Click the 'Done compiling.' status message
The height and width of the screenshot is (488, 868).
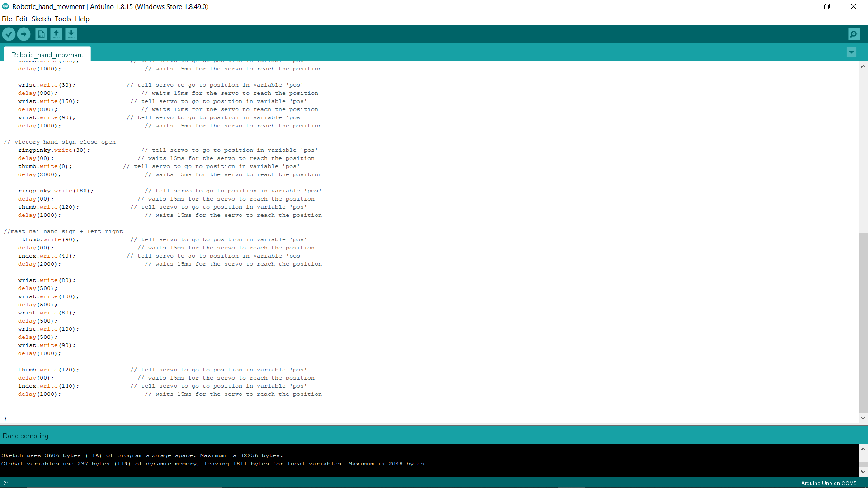click(26, 436)
